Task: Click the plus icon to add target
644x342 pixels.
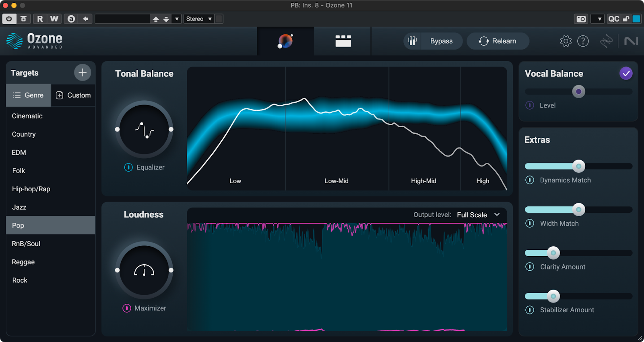Action: coord(83,73)
